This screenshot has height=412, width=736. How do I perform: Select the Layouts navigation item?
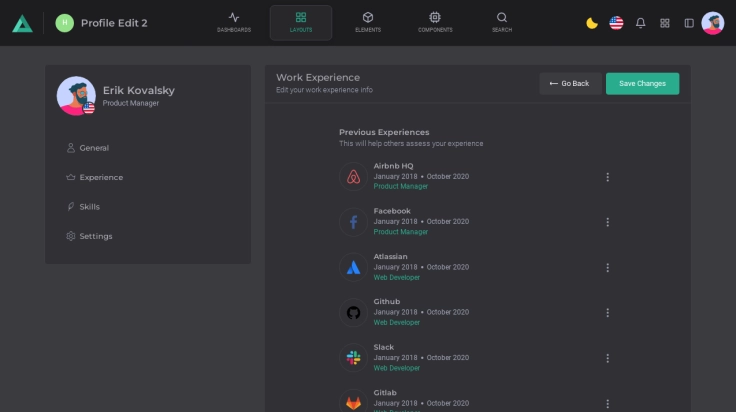tap(301, 22)
